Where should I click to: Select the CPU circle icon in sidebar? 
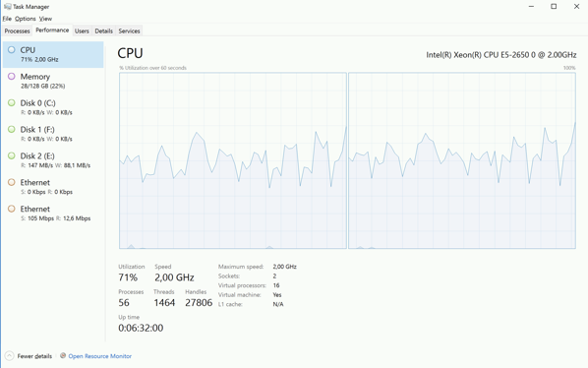[12, 49]
